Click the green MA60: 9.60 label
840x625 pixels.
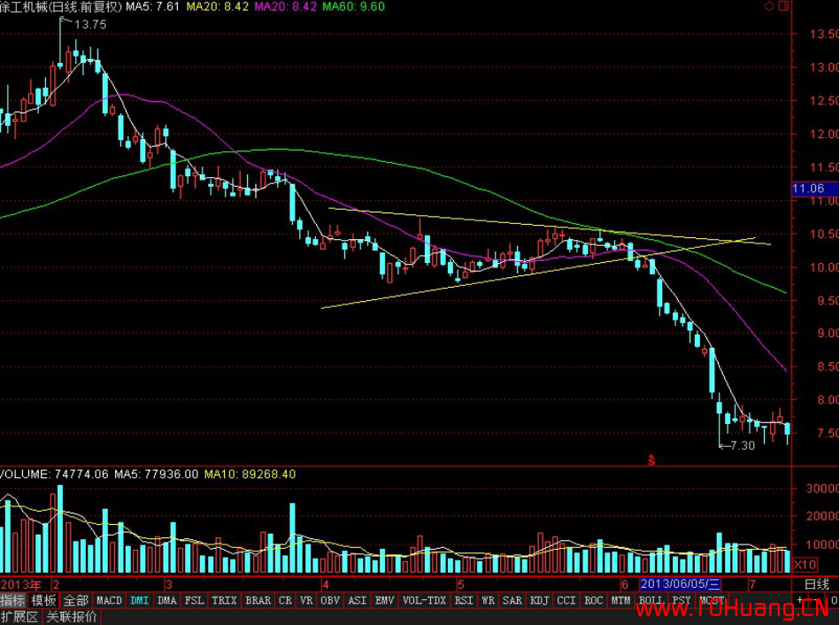click(x=353, y=6)
